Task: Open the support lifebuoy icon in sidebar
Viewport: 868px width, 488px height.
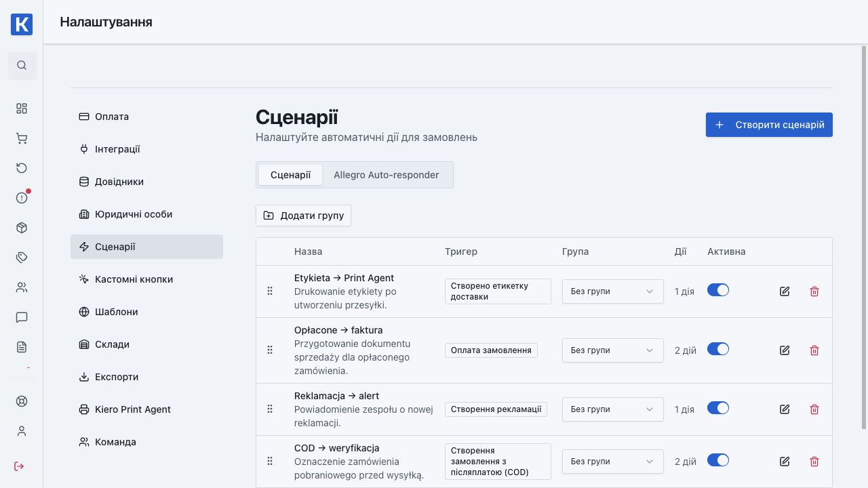Action: click(x=22, y=401)
